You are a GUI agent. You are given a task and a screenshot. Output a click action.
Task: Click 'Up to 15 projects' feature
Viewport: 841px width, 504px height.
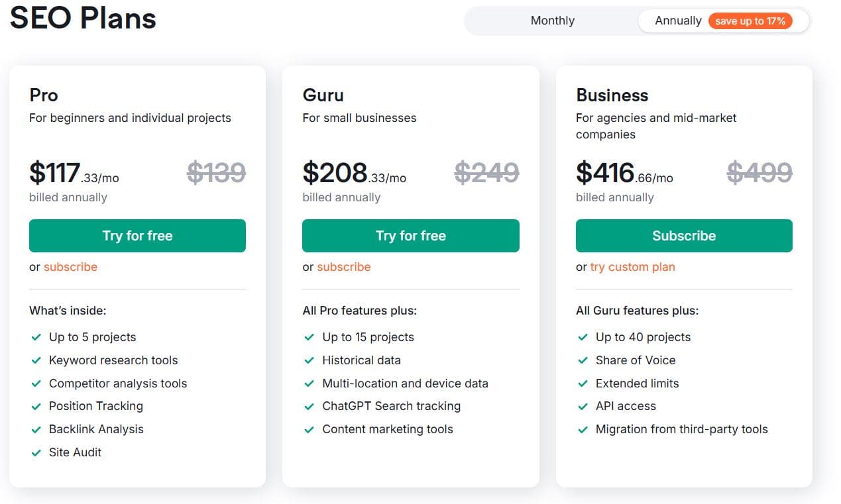(x=368, y=337)
